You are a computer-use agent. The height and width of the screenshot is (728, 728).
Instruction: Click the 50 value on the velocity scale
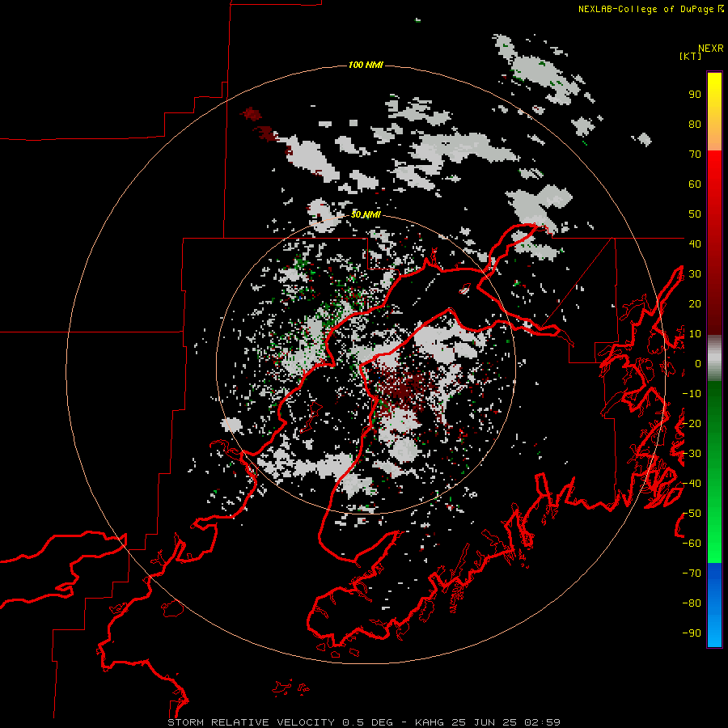(695, 214)
